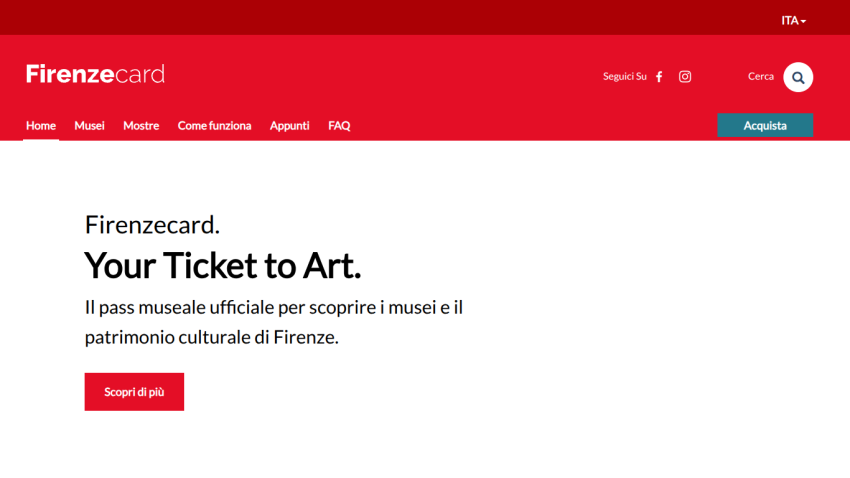Click the Scopri di più button
The width and height of the screenshot is (850, 478).
click(x=134, y=392)
